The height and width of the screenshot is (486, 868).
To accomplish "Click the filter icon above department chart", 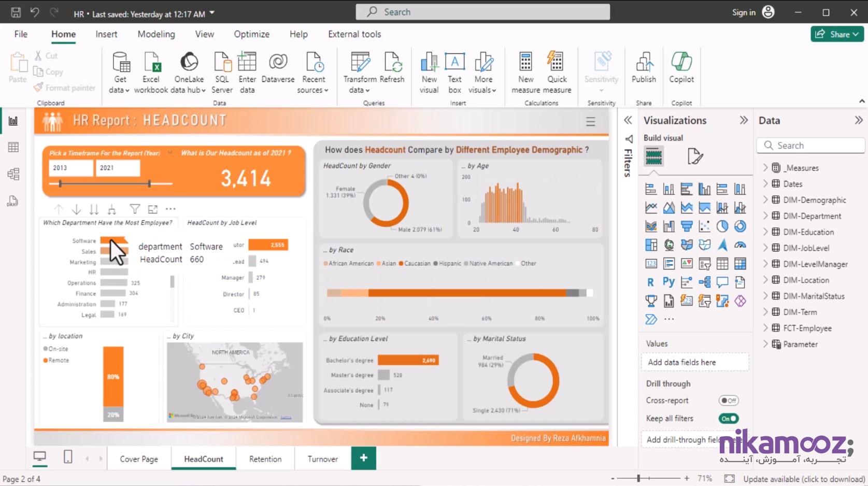I will (135, 209).
